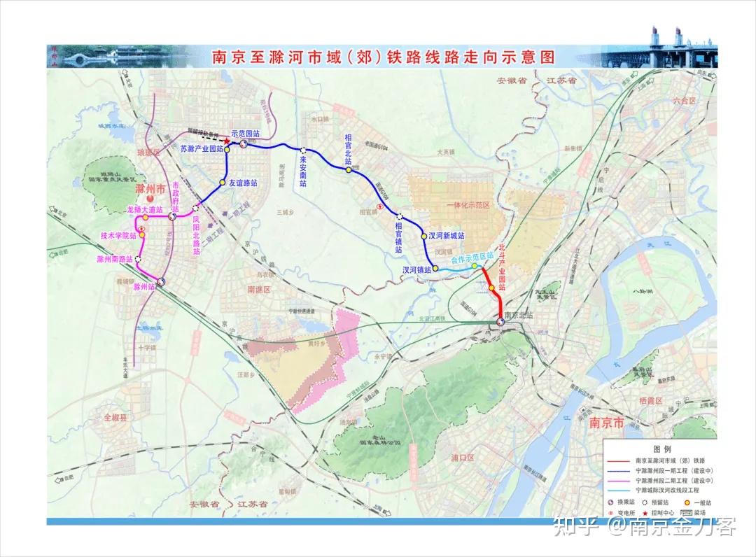Select the 友谊路站 yellow station dot
The height and width of the screenshot is (557, 756).
pyautogui.click(x=223, y=183)
